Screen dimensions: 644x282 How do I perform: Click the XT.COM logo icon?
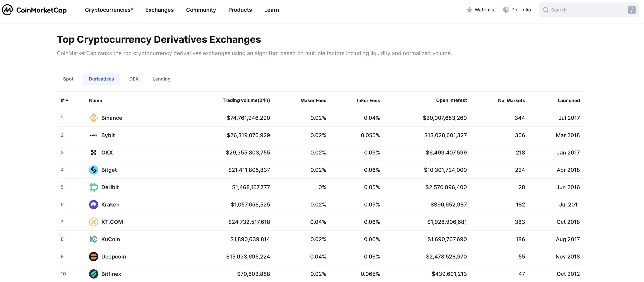coord(93,222)
